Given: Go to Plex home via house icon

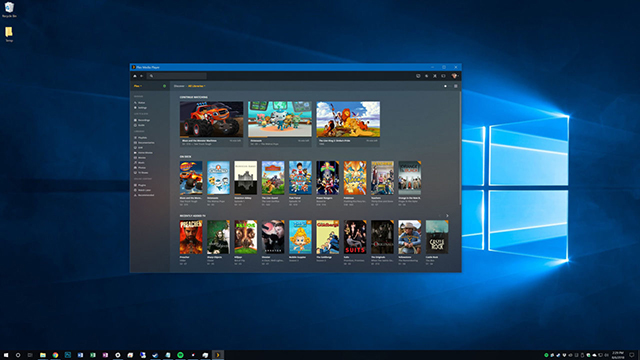Looking at the screenshot, I should pos(135,76).
